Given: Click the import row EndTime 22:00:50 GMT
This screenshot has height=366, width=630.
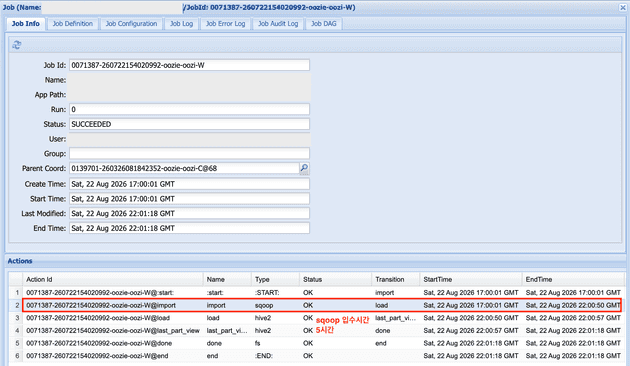Looking at the screenshot, I should [x=573, y=305].
